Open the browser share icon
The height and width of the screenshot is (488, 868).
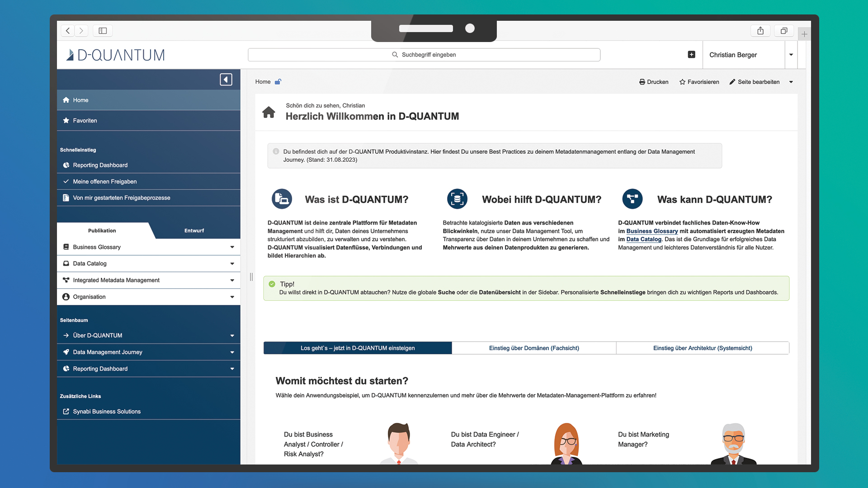(x=760, y=31)
